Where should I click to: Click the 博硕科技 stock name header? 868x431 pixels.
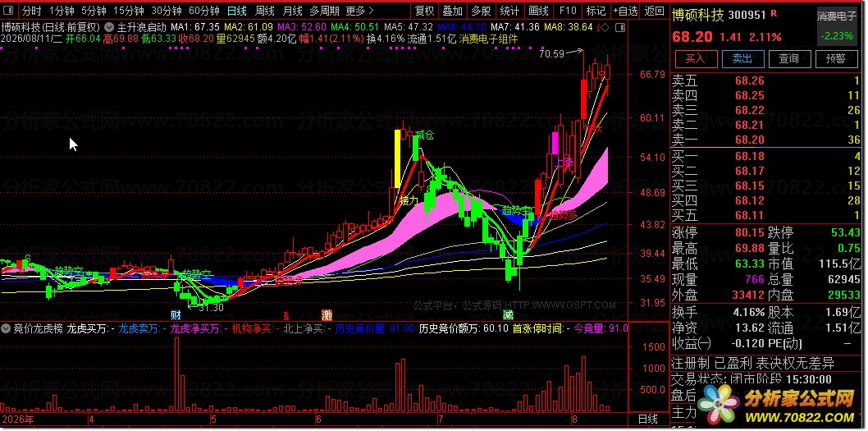click(x=697, y=15)
